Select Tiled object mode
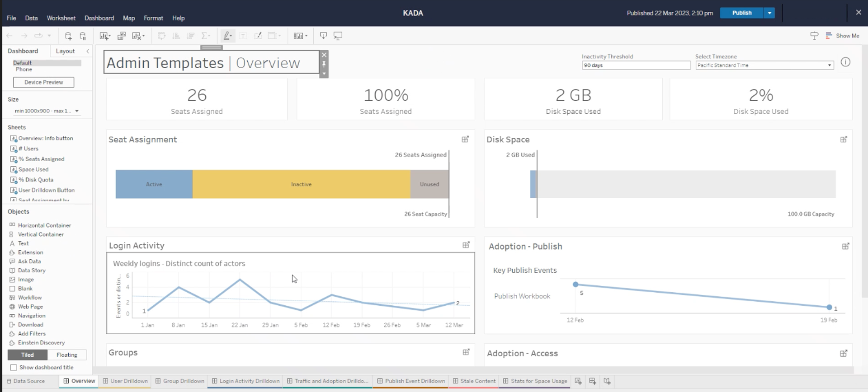The height and width of the screenshot is (392, 868). tap(28, 355)
